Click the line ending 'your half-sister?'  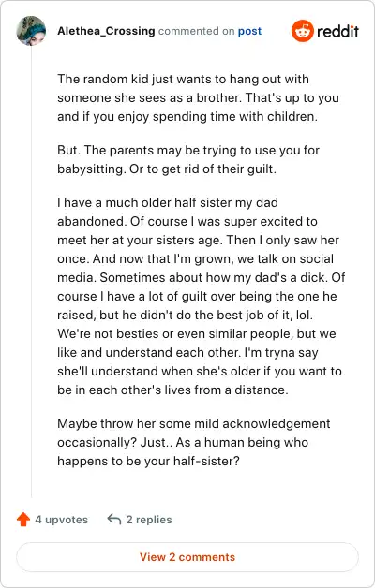pyautogui.click(x=148, y=462)
